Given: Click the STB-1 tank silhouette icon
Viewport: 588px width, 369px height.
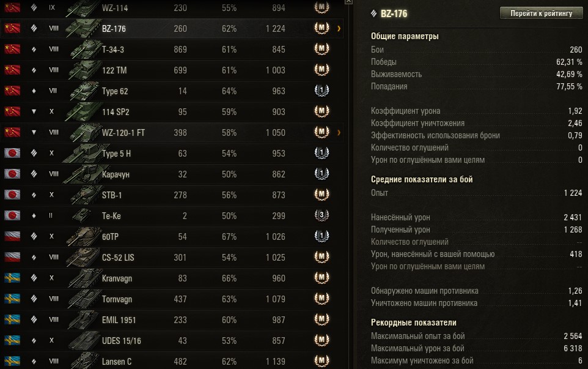Looking at the screenshot, I should coord(83,195).
